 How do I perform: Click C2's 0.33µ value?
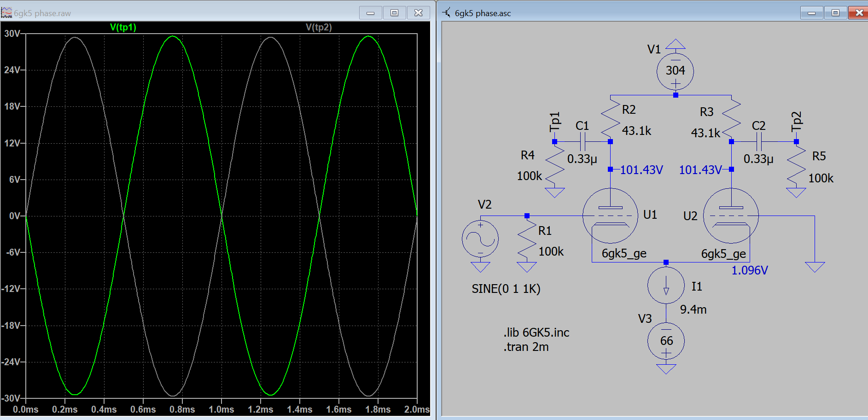tap(758, 159)
